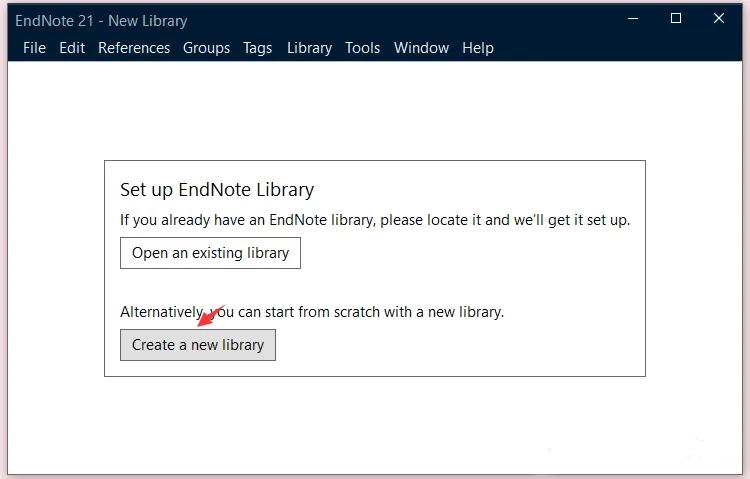
Task: Click the Set up EndNote Library heading
Action: coord(217,189)
